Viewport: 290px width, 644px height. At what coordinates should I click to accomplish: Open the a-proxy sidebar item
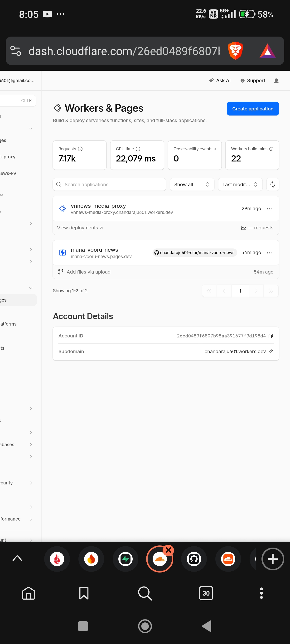[8, 157]
